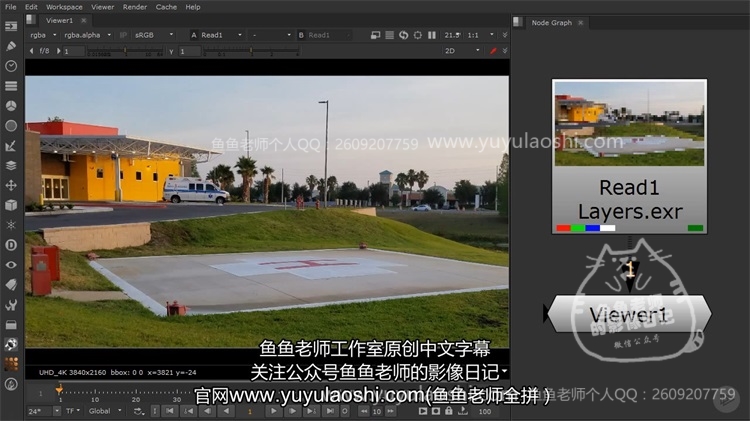The image size is (750, 421).
Task: Play backward on the timeline
Action: point(226,411)
